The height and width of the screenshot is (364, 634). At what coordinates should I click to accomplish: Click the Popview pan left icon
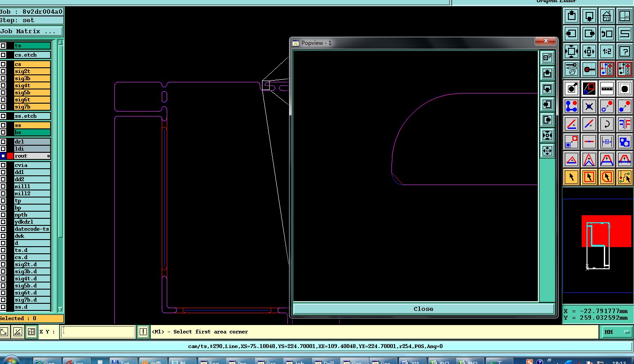click(547, 105)
